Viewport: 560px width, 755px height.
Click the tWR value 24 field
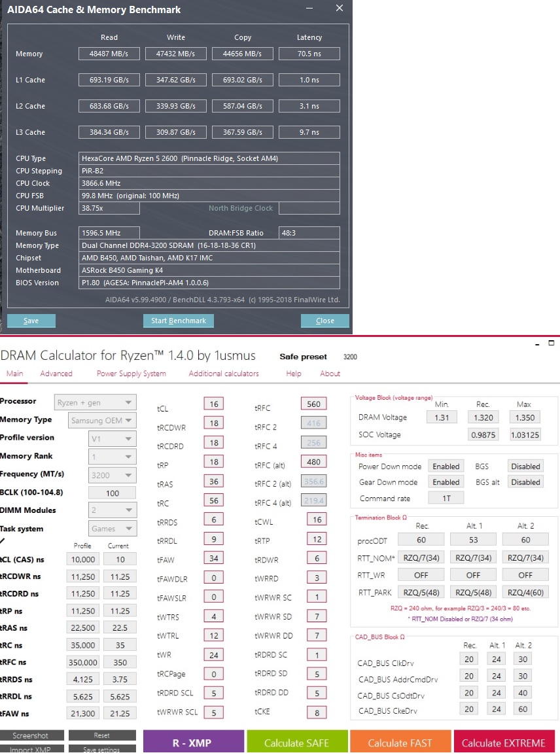tap(214, 655)
